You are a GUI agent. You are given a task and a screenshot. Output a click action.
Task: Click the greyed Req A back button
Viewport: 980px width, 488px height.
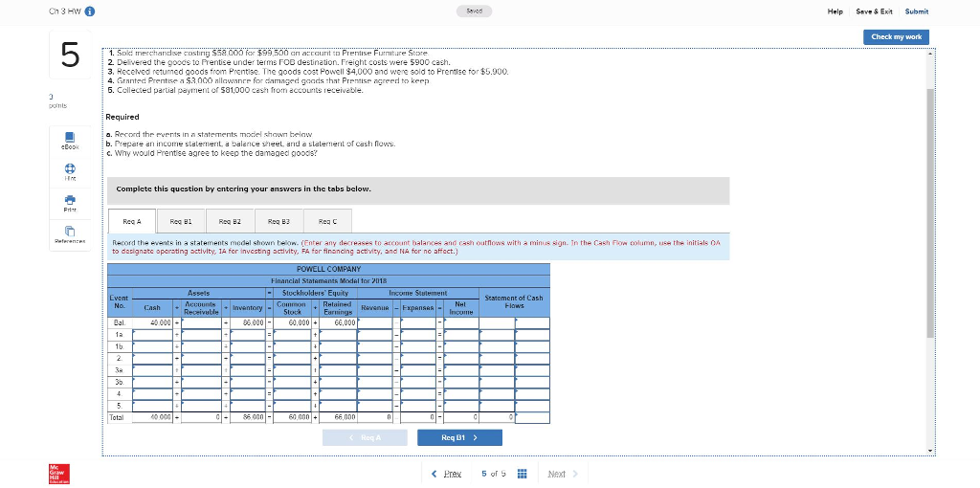[x=365, y=438]
